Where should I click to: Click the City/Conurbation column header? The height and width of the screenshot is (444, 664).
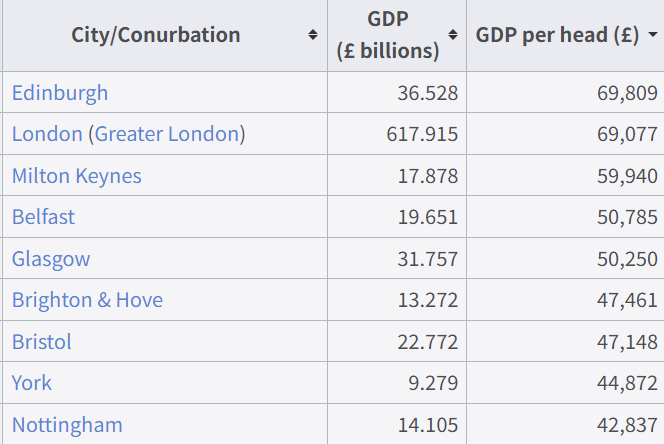(x=165, y=36)
